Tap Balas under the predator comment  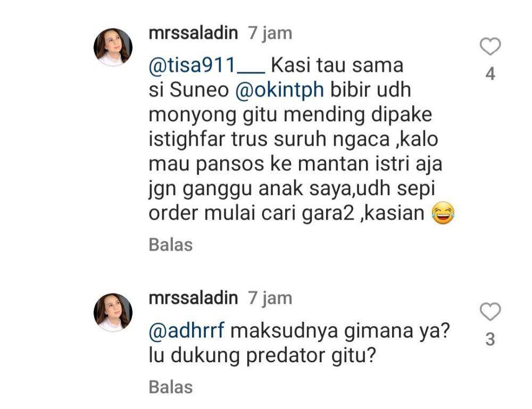pos(171,387)
